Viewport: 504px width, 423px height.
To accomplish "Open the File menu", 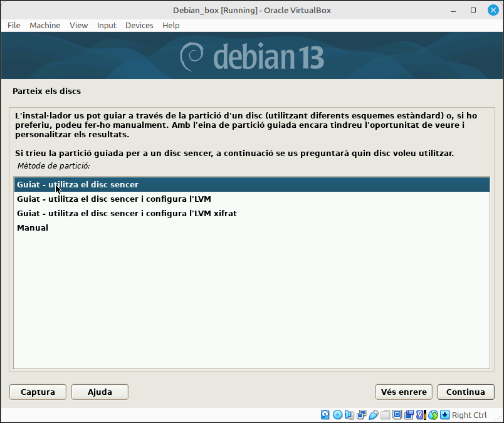I will 14,26.
